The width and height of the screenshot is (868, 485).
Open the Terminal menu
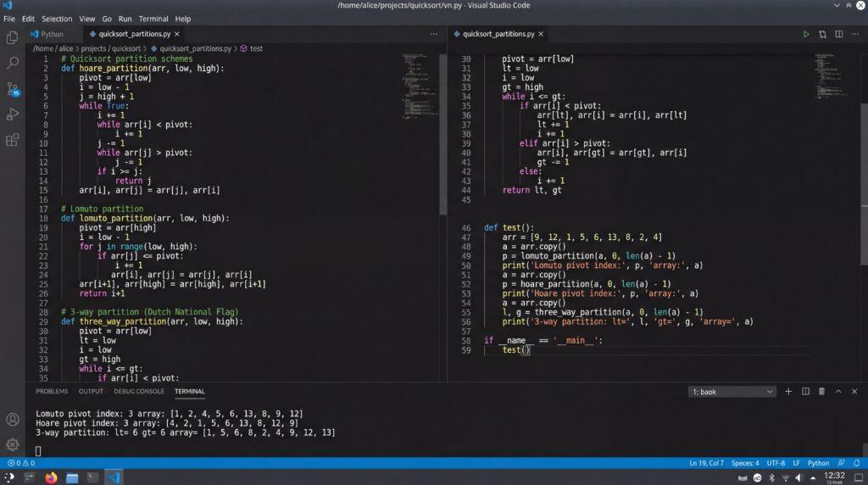(153, 19)
